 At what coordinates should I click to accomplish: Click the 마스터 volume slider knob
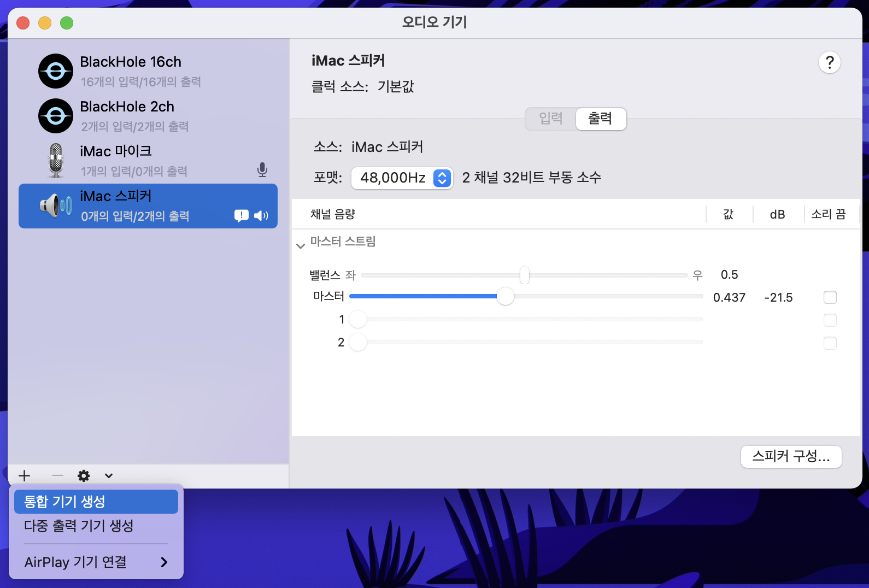(x=506, y=296)
